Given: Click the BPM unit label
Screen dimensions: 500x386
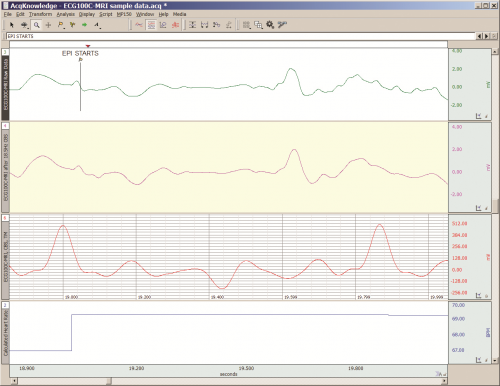Looking at the screenshot, I should click(488, 332).
